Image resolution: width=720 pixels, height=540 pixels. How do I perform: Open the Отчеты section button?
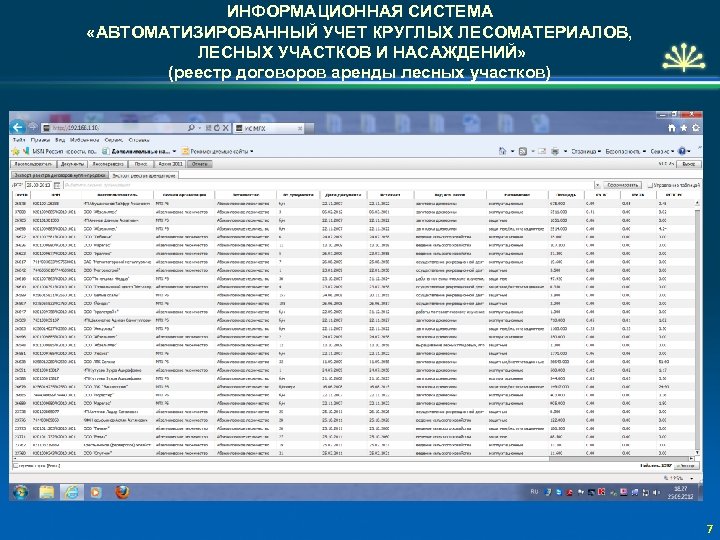tap(200, 164)
